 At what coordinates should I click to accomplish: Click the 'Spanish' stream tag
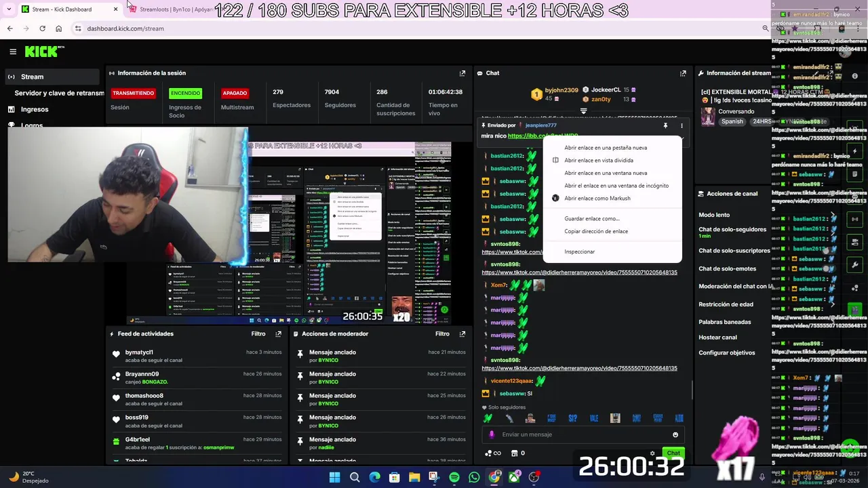pyautogui.click(x=732, y=122)
